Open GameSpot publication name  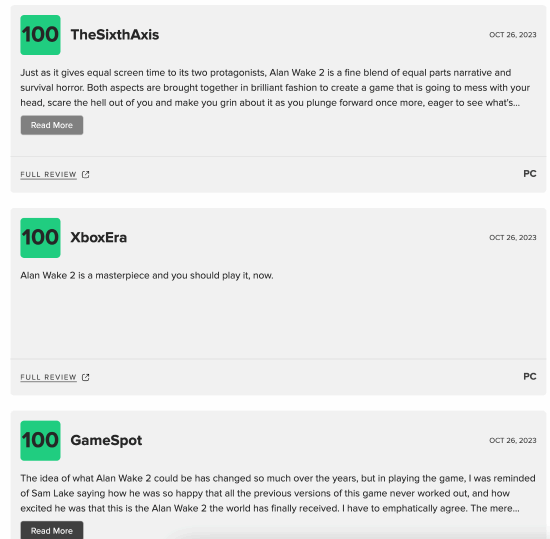[106, 440]
